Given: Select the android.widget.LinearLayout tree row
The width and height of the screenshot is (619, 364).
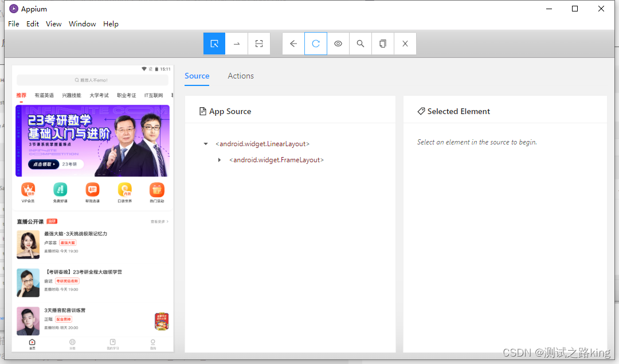Looking at the screenshot, I should click(263, 144).
